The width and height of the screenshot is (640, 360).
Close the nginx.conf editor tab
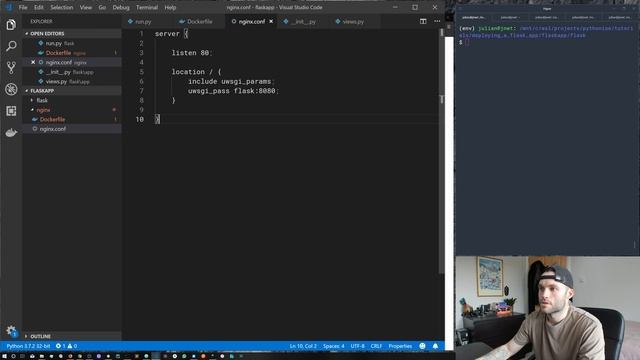(271, 21)
